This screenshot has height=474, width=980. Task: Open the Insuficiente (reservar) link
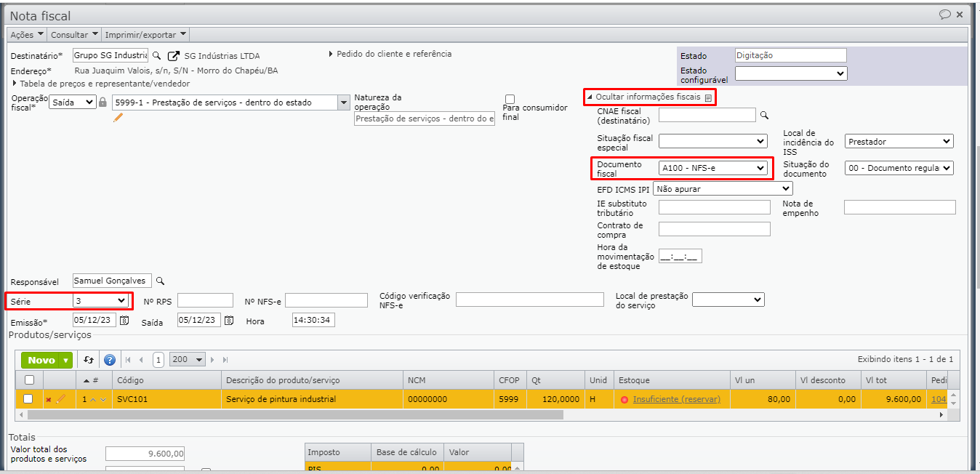(676, 399)
